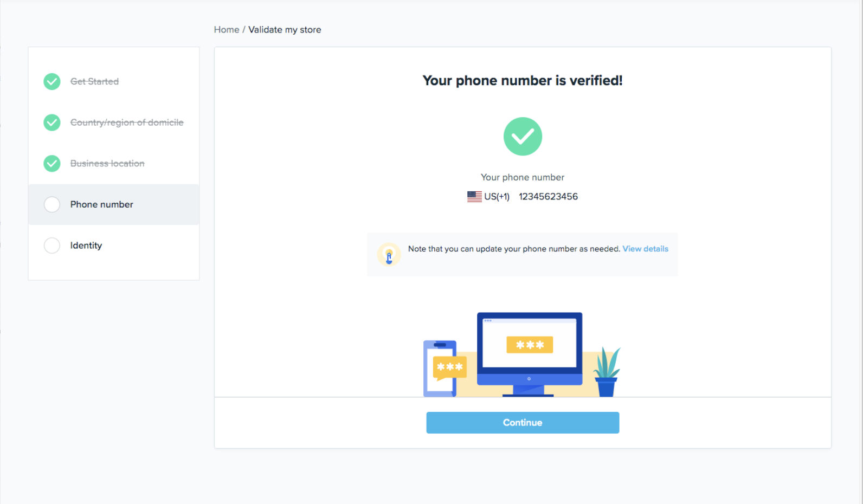Click the potted plant illustration
This screenshot has width=863, height=504.
pos(607,372)
